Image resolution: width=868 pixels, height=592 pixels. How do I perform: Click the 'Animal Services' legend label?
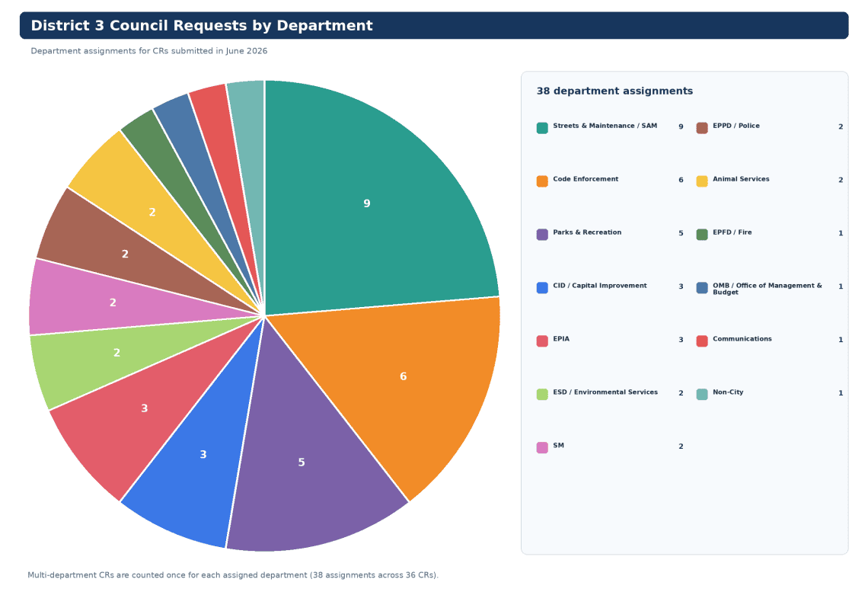click(x=741, y=179)
